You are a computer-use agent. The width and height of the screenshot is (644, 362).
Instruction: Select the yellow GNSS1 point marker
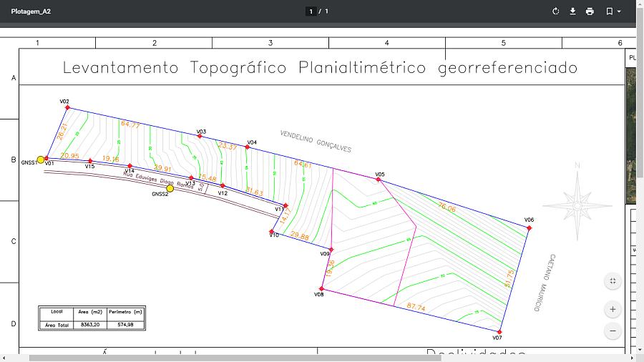[41, 160]
